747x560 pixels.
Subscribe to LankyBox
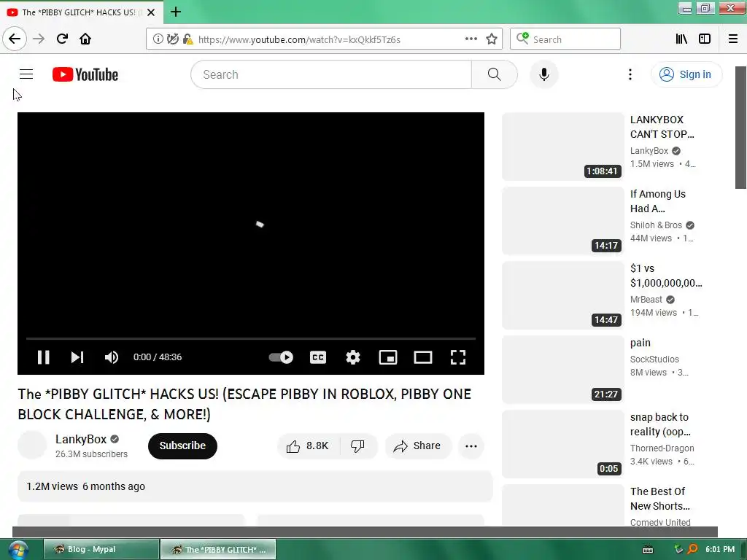(x=182, y=446)
